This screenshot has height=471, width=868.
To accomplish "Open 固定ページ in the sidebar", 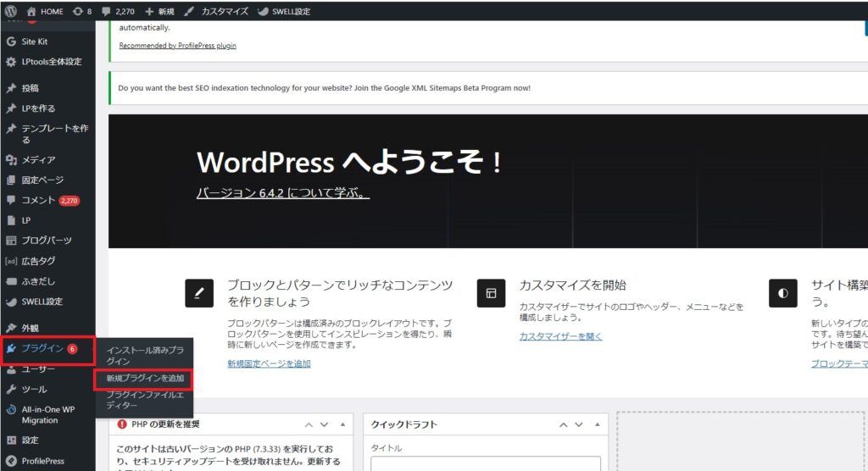I will 42,180.
